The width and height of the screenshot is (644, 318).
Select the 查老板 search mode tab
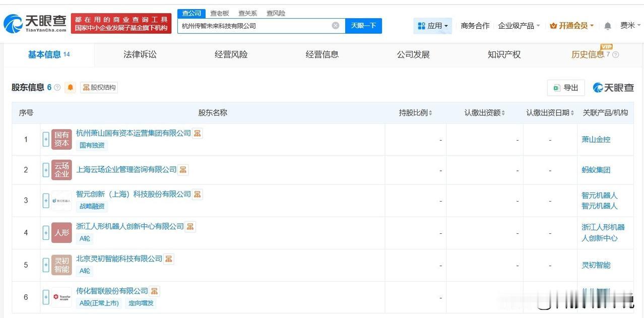pyautogui.click(x=220, y=13)
